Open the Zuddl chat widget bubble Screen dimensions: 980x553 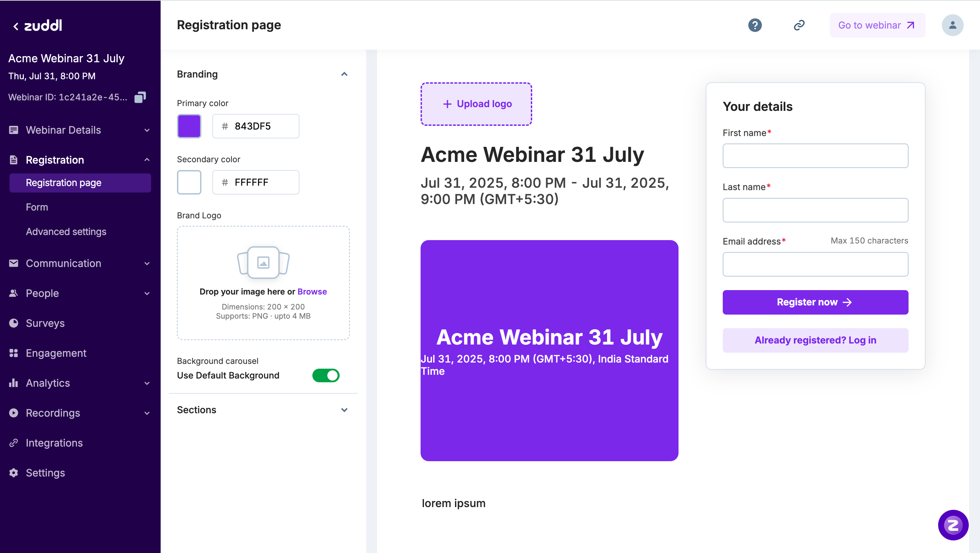click(x=953, y=525)
